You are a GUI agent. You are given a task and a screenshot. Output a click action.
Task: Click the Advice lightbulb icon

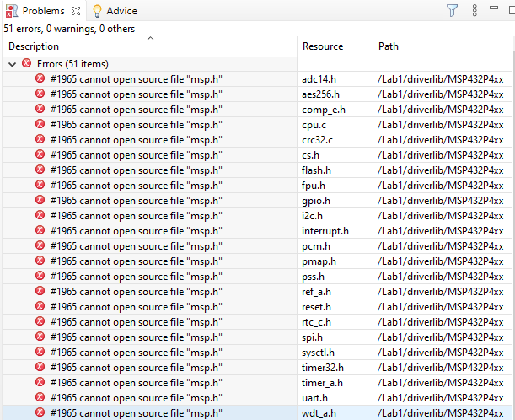coord(97,11)
